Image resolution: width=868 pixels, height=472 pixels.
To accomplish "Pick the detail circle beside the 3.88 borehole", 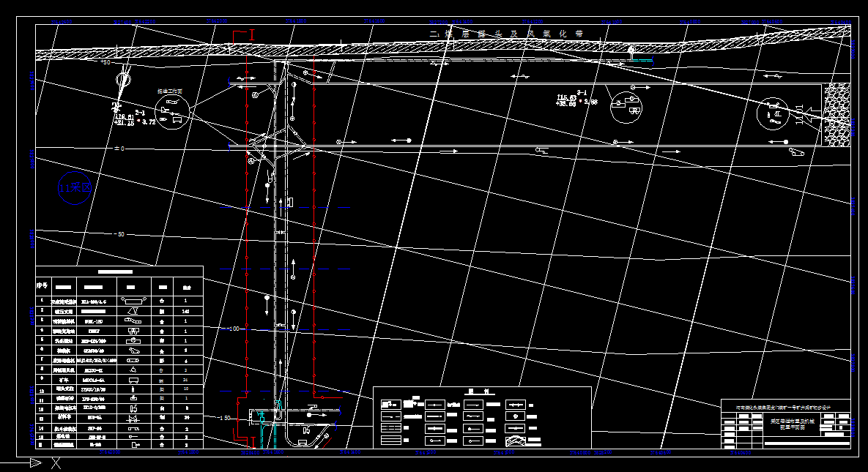I will 626,107.
